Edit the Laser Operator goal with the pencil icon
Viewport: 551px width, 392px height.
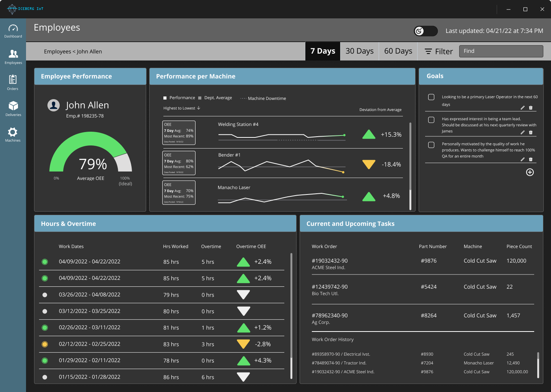(523, 108)
